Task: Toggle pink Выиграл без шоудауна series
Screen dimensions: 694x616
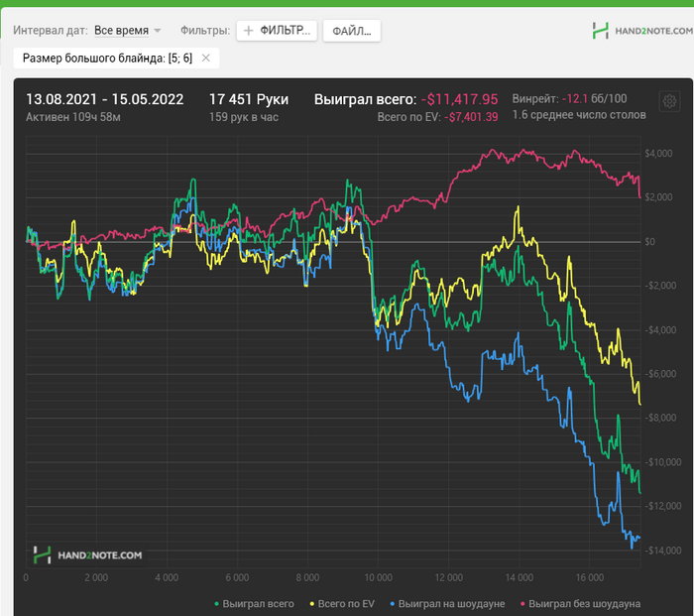Action: 580,603
